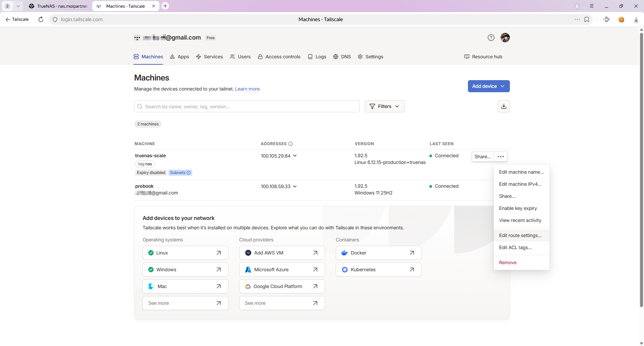Open the Tailscale apps grid icon
The width and height of the screenshot is (644, 346).
click(137, 38)
